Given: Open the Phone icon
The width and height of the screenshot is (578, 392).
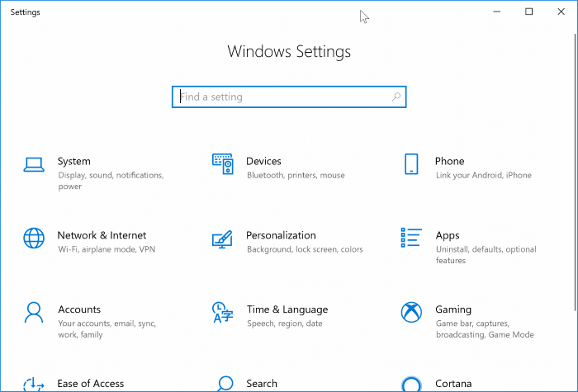Looking at the screenshot, I should [x=411, y=164].
